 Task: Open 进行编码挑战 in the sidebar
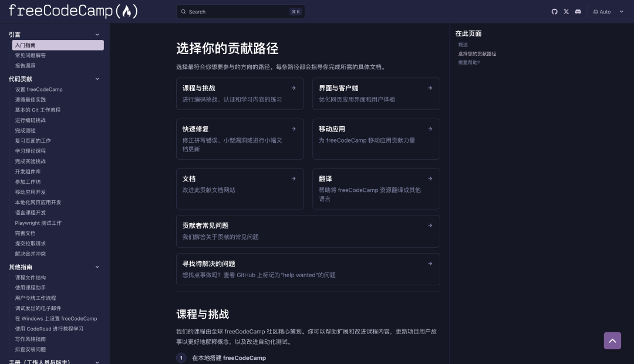pyautogui.click(x=31, y=120)
